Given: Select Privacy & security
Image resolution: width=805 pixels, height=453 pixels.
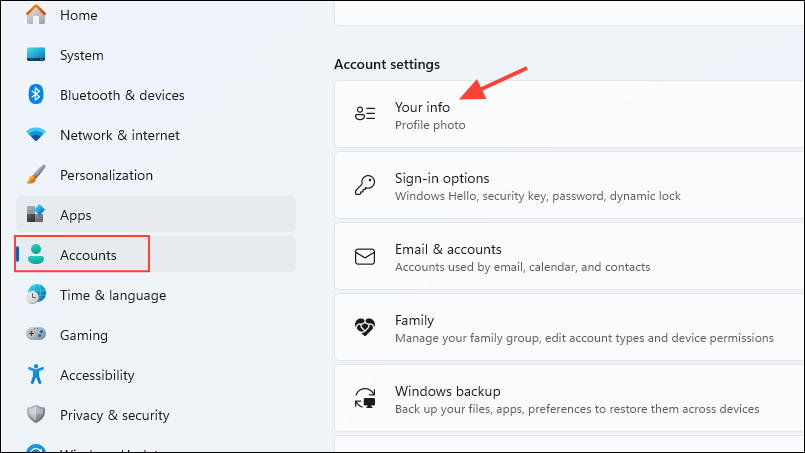Looking at the screenshot, I should coord(156,414).
